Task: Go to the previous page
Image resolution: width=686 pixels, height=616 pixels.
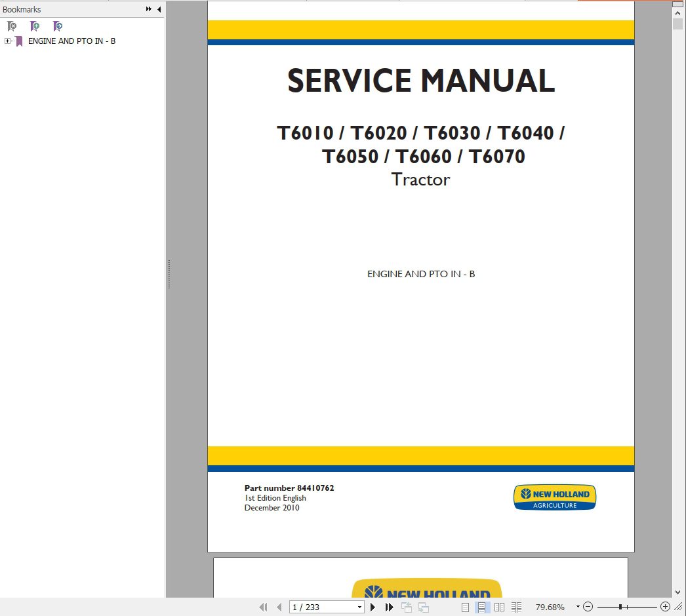Action: pos(279,607)
